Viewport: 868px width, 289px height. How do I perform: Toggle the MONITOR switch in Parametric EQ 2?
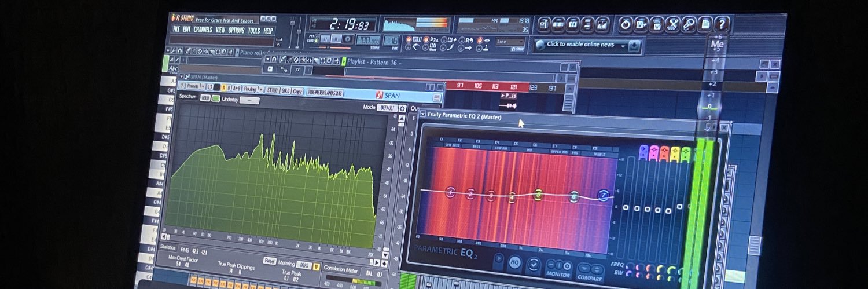click(558, 266)
